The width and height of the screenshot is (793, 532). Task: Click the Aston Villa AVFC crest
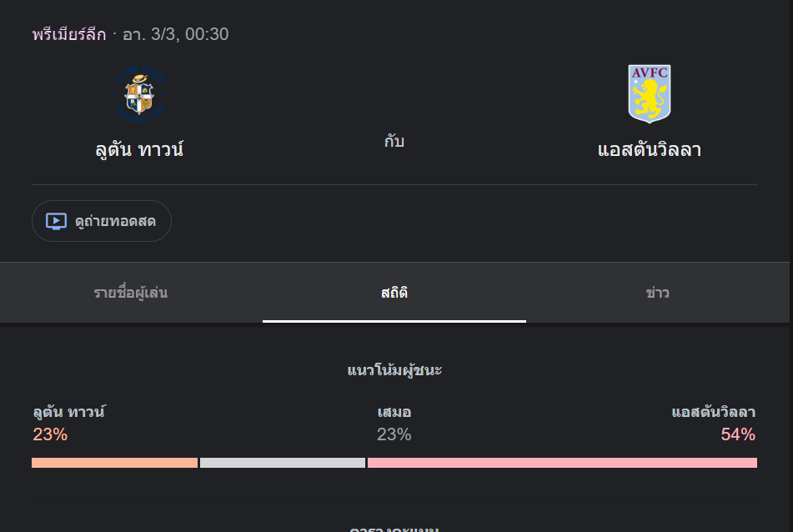click(x=649, y=94)
